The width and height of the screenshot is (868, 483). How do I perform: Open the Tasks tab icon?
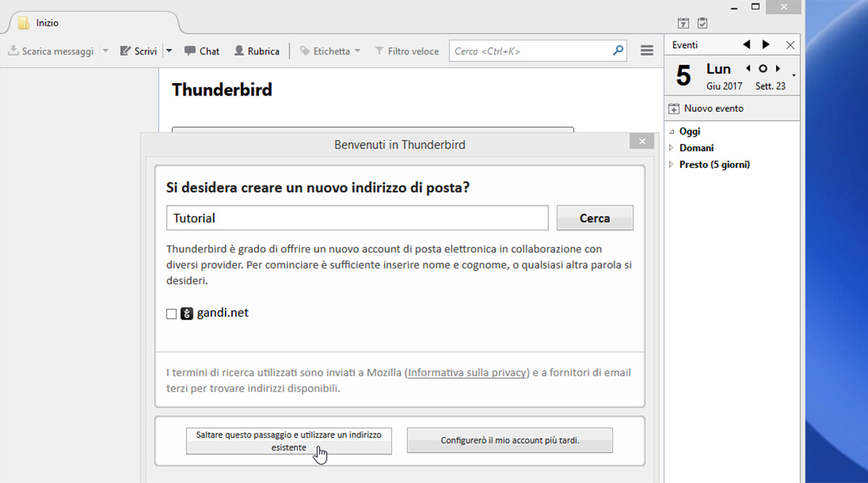702,24
